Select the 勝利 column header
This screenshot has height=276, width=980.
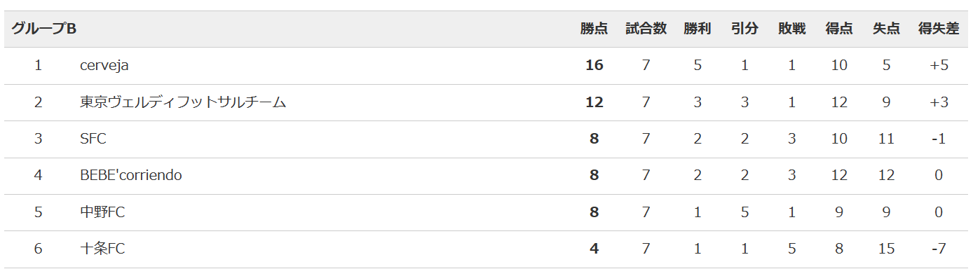(x=697, y=29)
